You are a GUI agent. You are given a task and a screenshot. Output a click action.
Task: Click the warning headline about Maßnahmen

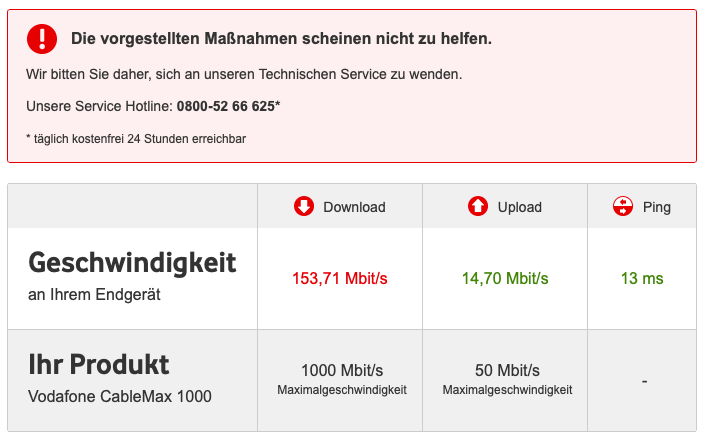tap(281, 39)
